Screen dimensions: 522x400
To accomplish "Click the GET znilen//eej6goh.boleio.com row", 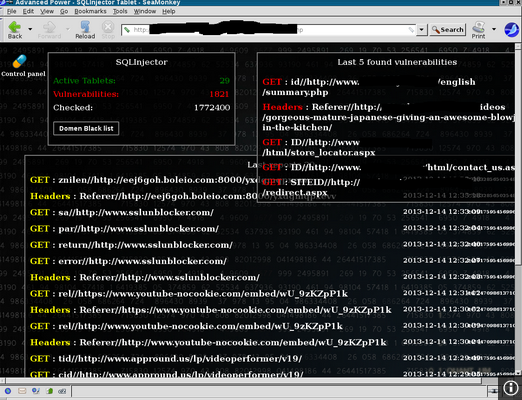I will pyautogui.click(x=143, y=180).
